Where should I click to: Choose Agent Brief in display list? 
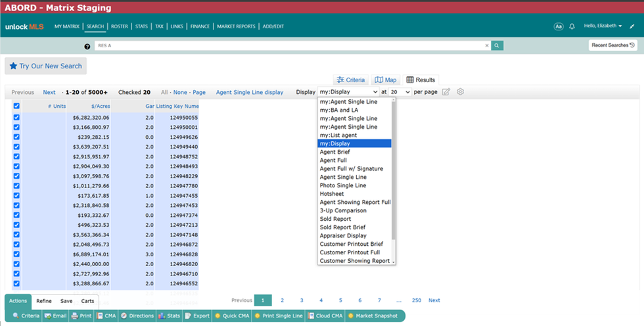[x=354, y=152]
